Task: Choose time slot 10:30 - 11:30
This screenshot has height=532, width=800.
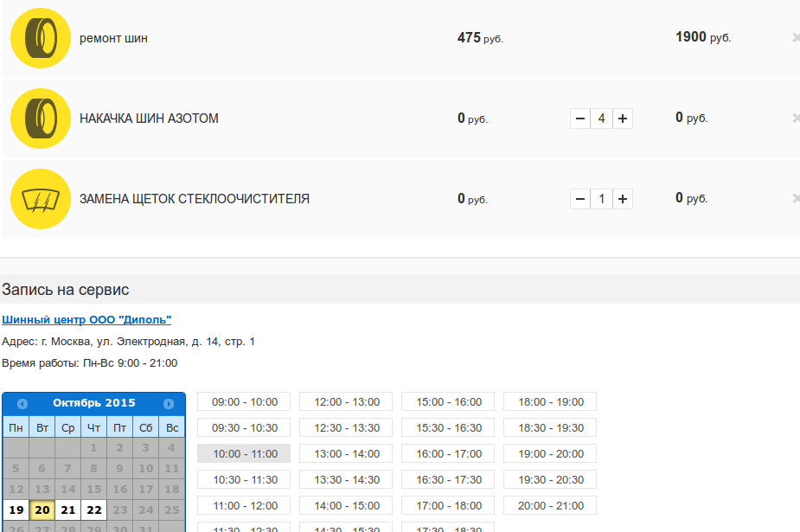Action: pyautogui.click(x=244, y=480)
